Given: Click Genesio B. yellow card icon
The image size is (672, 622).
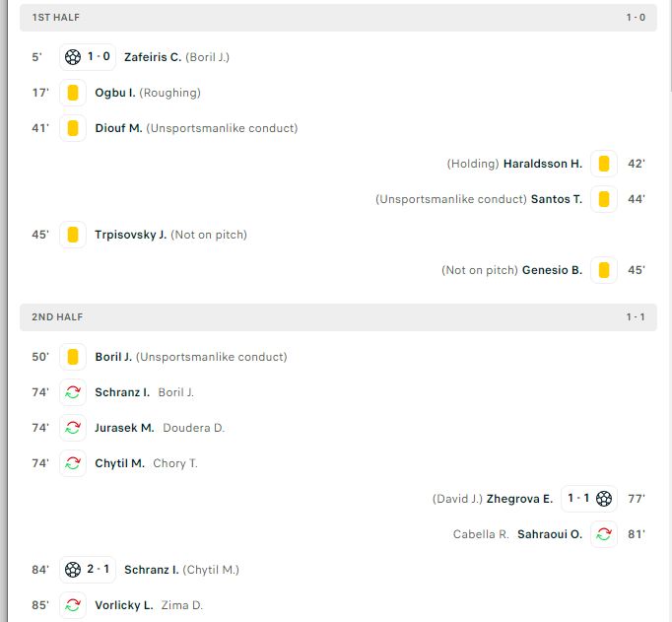Looking at the screenshot, I should click(x=604, y=270).
